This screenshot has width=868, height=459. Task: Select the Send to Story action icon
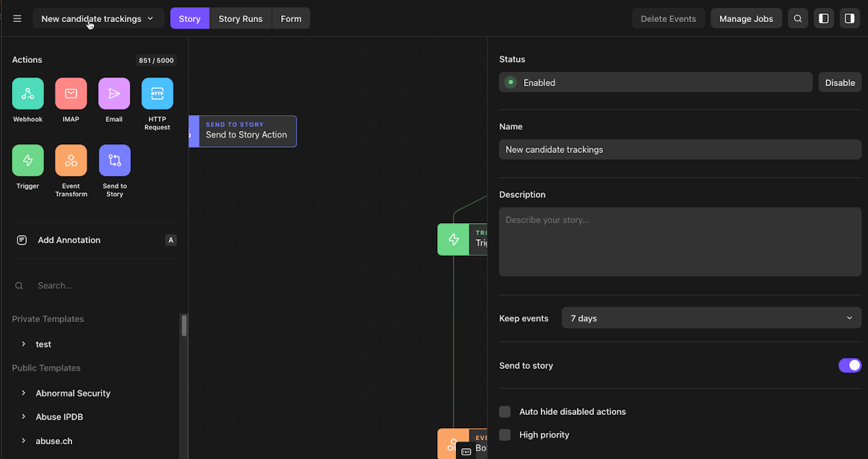point(115,160)
